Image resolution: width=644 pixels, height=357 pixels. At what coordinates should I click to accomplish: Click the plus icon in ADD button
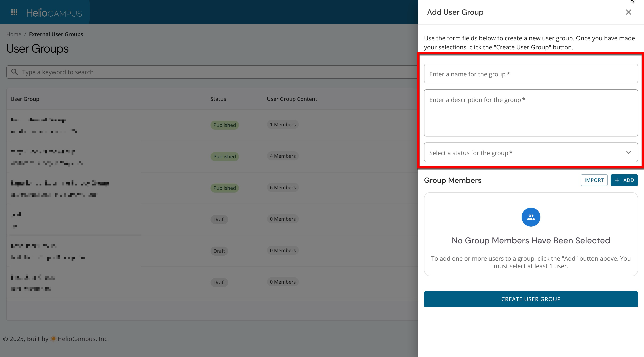point(617,180)
